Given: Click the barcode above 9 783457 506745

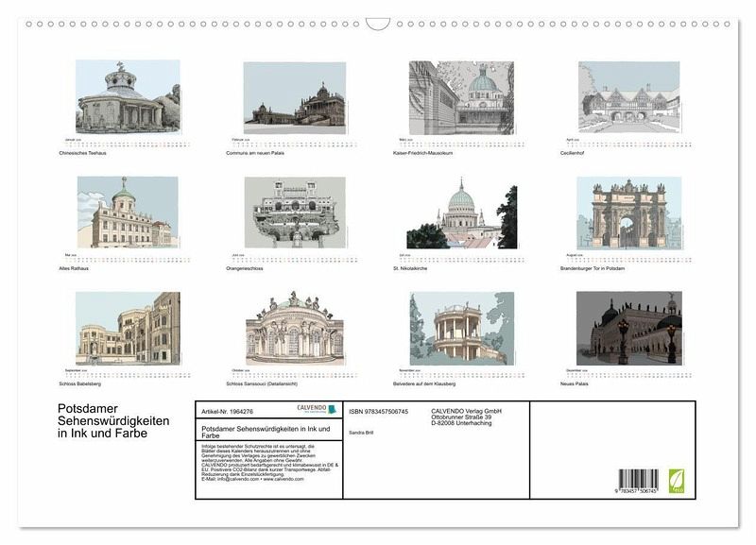Looking at the screenshot, I should tap(638, 479).
